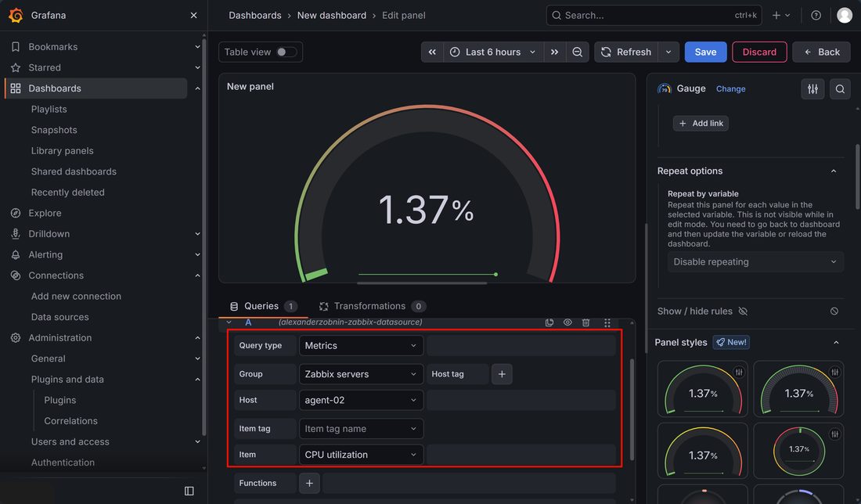Collapse the Connections chevron

[197, 275]
